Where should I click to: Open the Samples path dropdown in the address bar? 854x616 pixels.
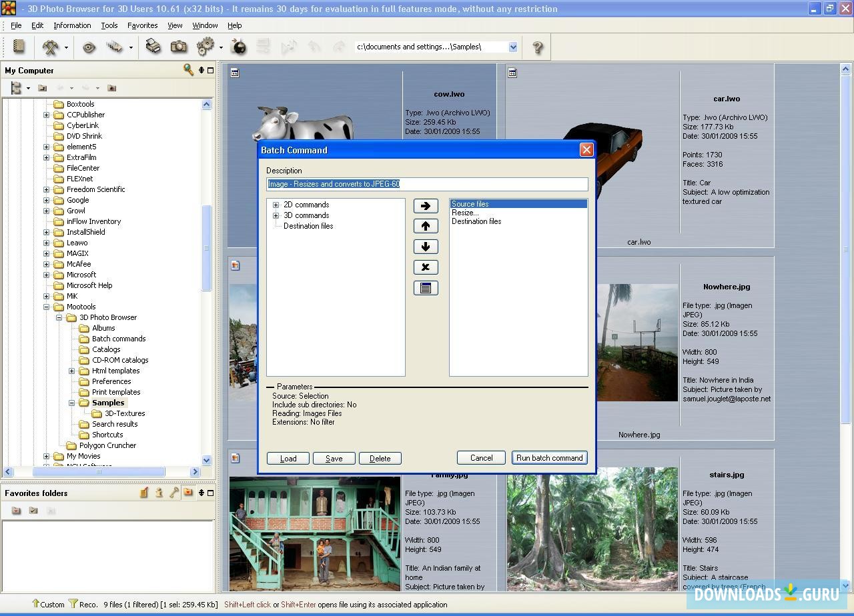[512, 47]
